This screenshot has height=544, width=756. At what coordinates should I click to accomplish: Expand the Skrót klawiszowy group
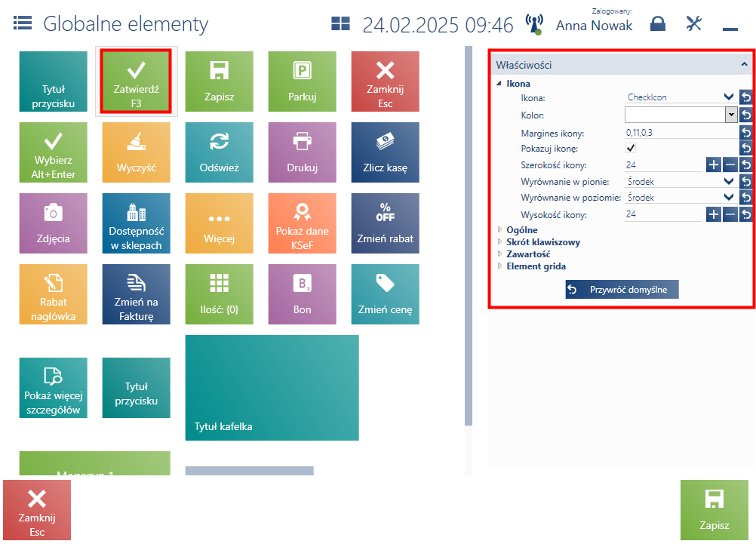coord(499,241)
